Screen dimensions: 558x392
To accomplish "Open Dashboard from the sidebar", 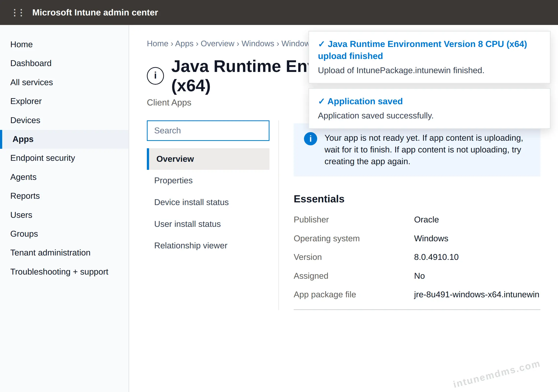I will coord(31,63).
